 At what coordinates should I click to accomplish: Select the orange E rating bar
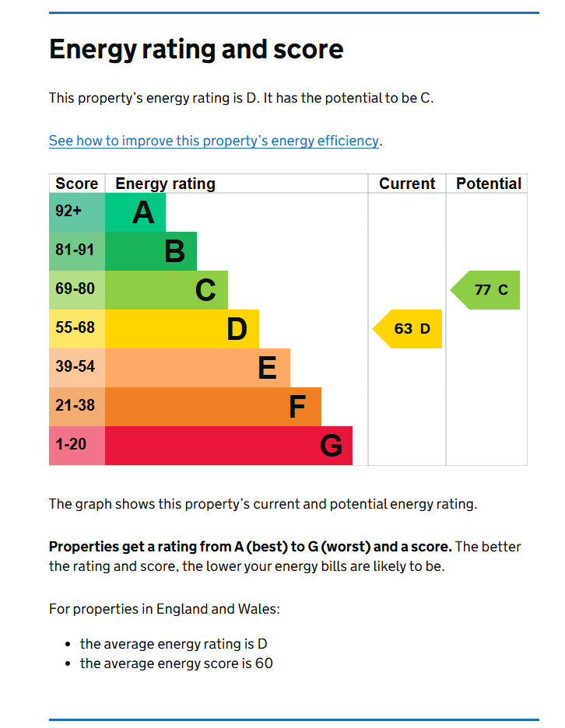point(198,368)
